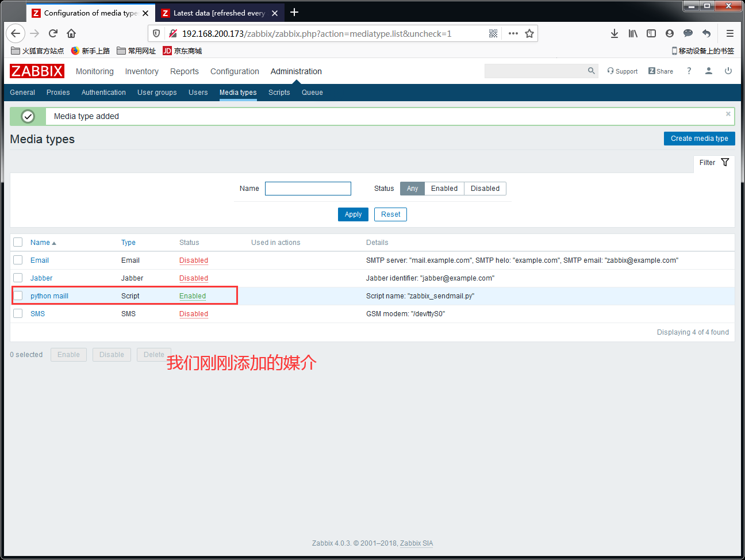Open the Firefox account icon
This screenshot has height=560, width=745.
(x=670, y=33)
